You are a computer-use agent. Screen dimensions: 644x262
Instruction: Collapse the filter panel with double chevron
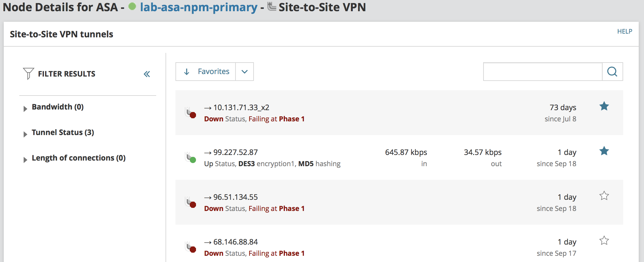(x=147, y=74)
